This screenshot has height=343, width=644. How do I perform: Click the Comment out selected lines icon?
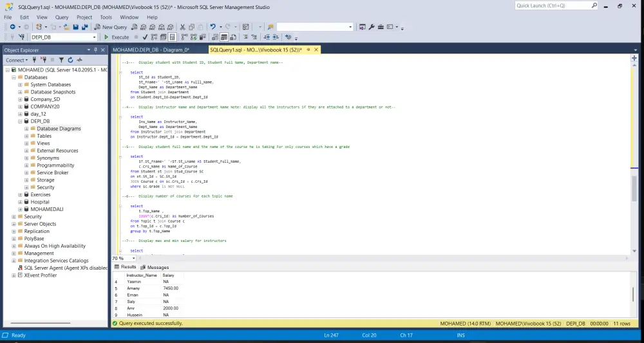pos(245,37)
